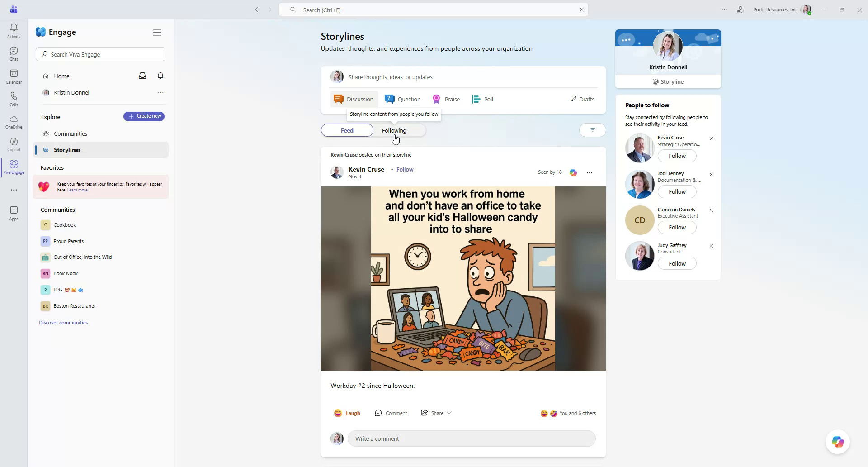Open the notifications bell next to Home
This screenshot has height=467, width=868.
coord(160,76)
